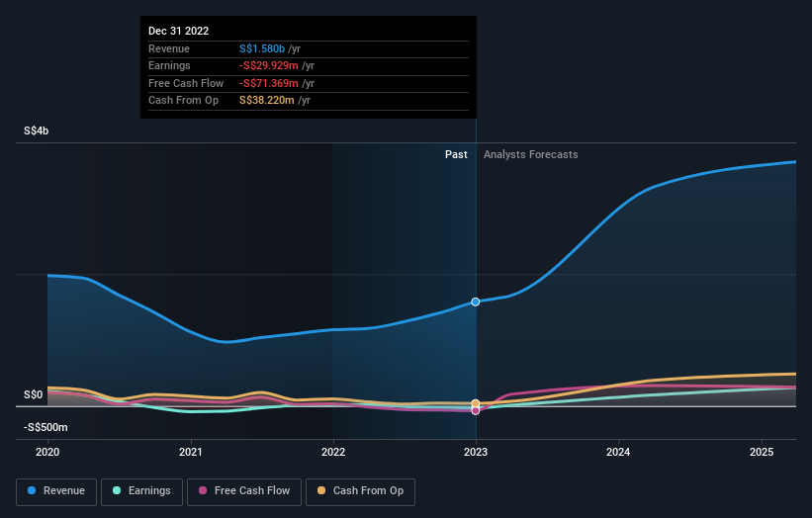Click the 2022 x-axis label
Image resolution: width=812 pixels, height=518 pixels.
333,452
